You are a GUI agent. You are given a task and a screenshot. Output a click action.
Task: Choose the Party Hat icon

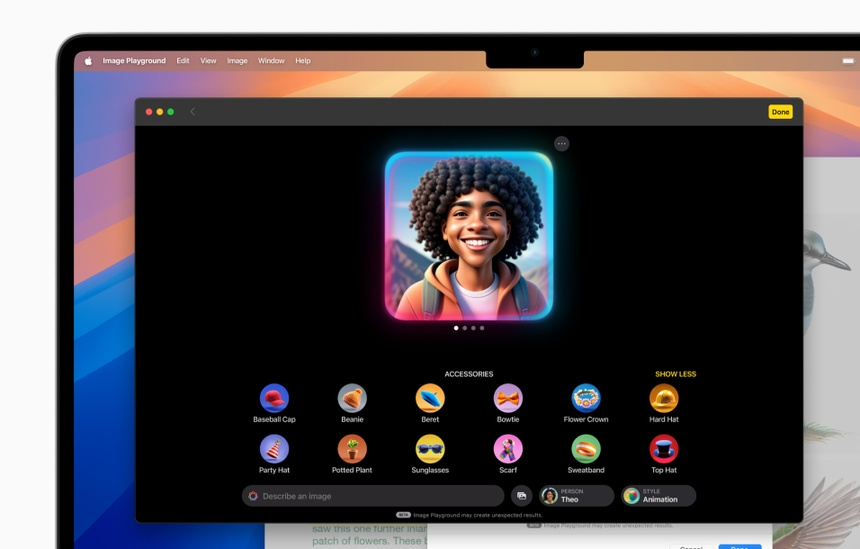(x=274, y=449)
